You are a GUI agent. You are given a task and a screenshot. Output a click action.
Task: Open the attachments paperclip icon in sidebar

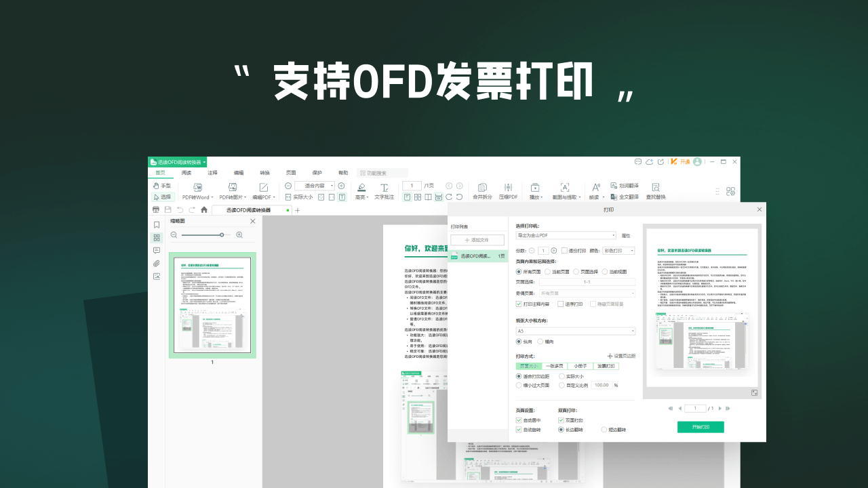pyautogui.click(x=157, y=264)
